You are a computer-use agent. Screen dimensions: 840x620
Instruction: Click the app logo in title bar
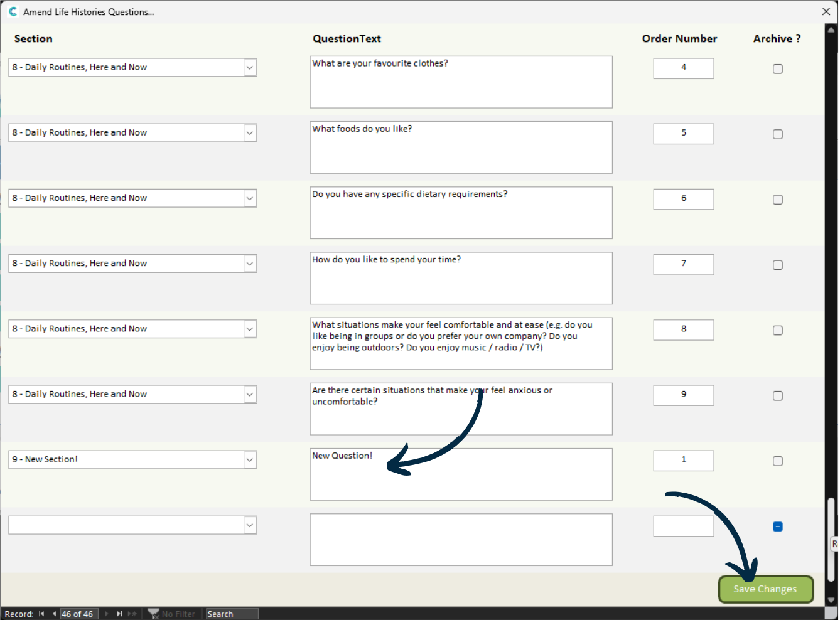[13, 11]
